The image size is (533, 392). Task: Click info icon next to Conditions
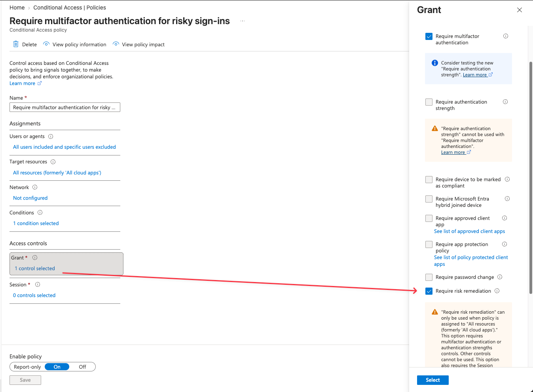40,212
